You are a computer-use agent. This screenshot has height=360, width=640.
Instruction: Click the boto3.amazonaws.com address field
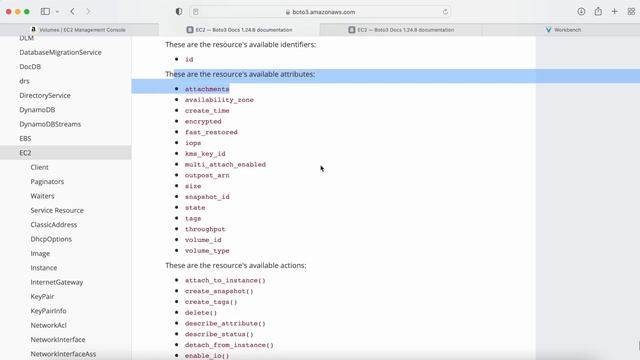[320, 12]
